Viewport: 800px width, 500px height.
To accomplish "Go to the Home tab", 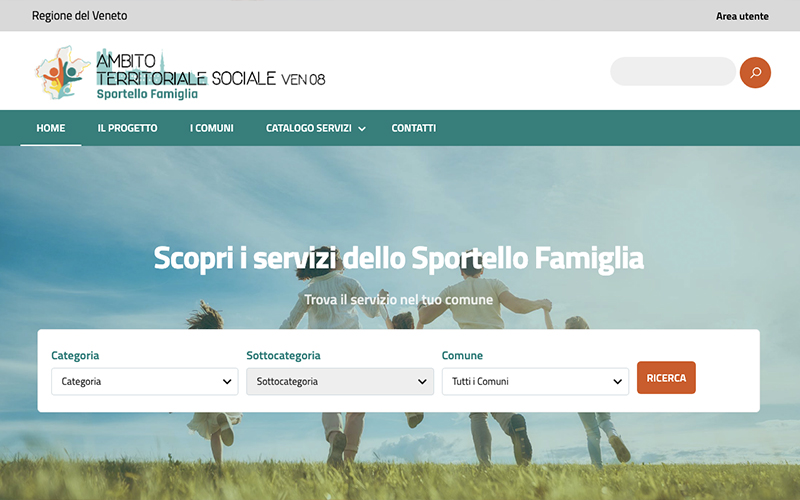I will click(x=51, y=128).
